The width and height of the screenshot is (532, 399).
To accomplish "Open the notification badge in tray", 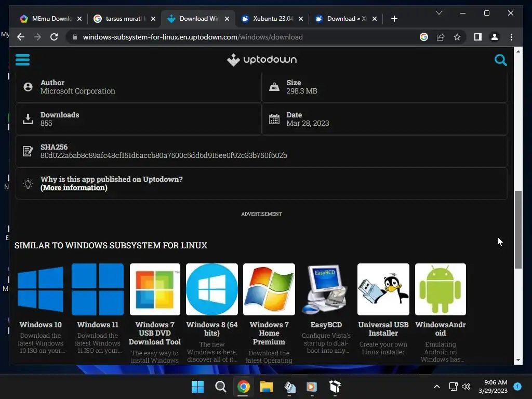I will click(x=517, y=387).
